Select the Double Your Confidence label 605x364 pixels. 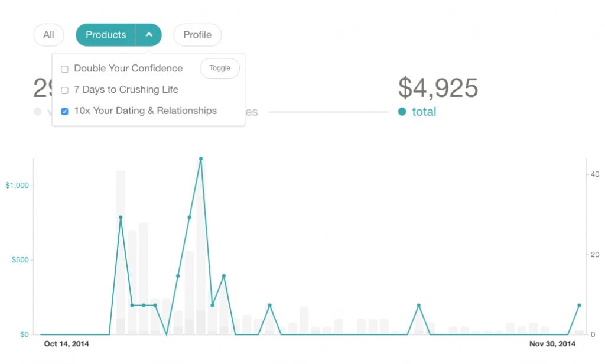point(128,69)
